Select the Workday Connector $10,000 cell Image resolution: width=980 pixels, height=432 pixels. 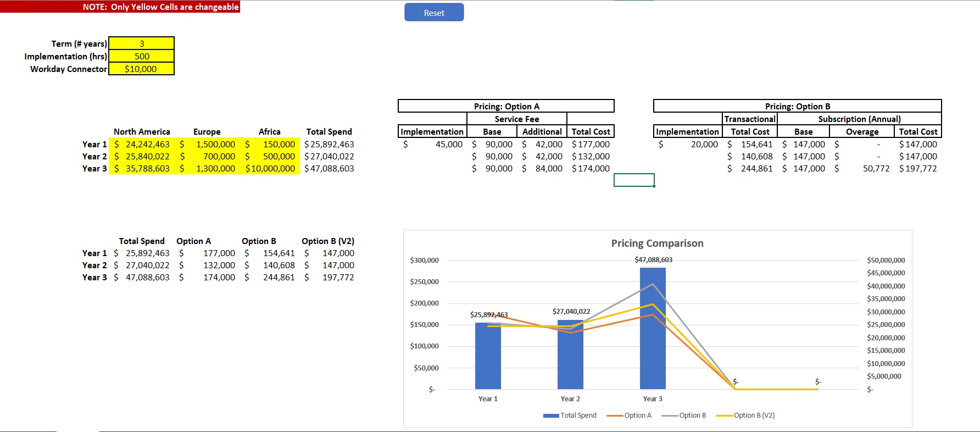tap(142, 69)
